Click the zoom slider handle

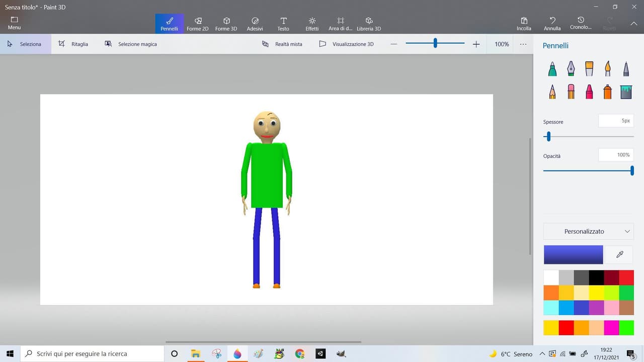435,44
